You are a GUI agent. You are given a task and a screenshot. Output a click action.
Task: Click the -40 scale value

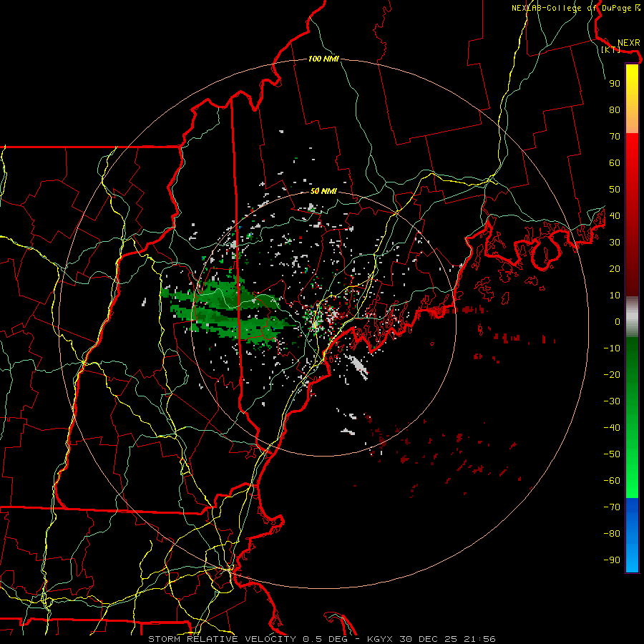pos(612,428)
